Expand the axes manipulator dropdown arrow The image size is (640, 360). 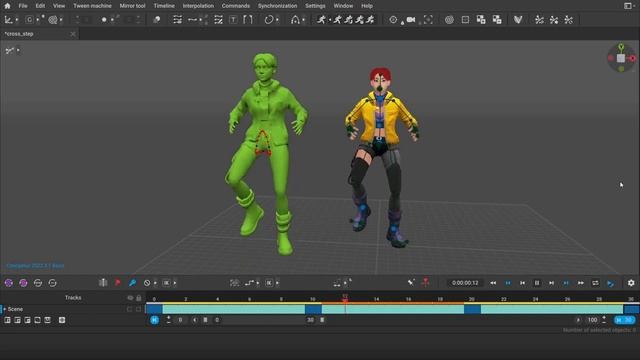[17, 20]
